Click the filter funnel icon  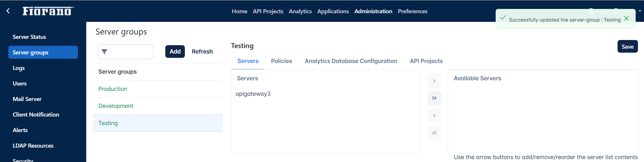[x=104, y=52]
